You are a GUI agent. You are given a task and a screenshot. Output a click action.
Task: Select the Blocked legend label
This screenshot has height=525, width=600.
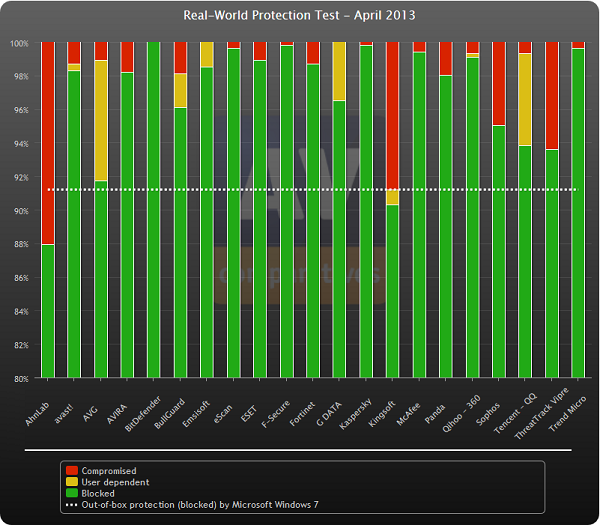point(98,493)
